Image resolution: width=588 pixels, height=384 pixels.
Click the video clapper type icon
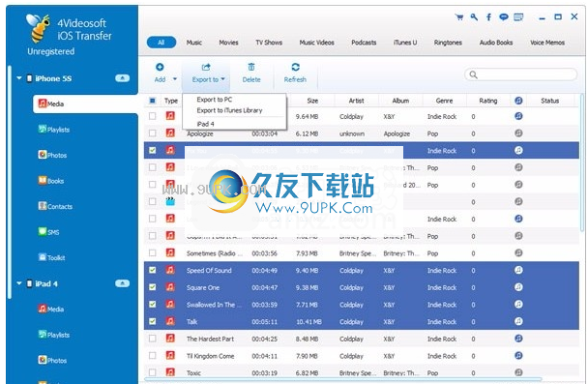(170, 201)
